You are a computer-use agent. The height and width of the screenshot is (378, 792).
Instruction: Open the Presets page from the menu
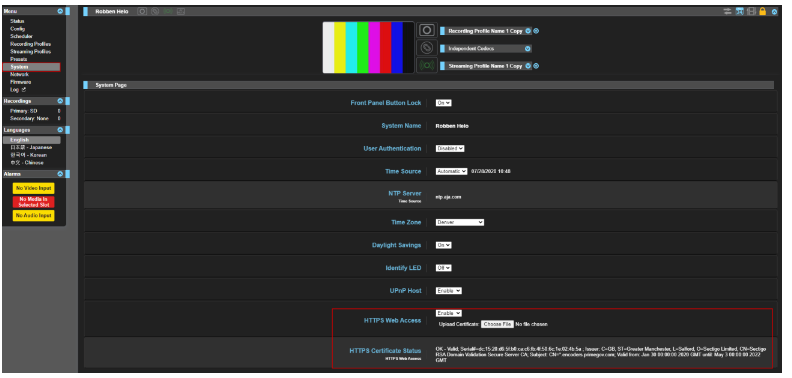point(19,59)
